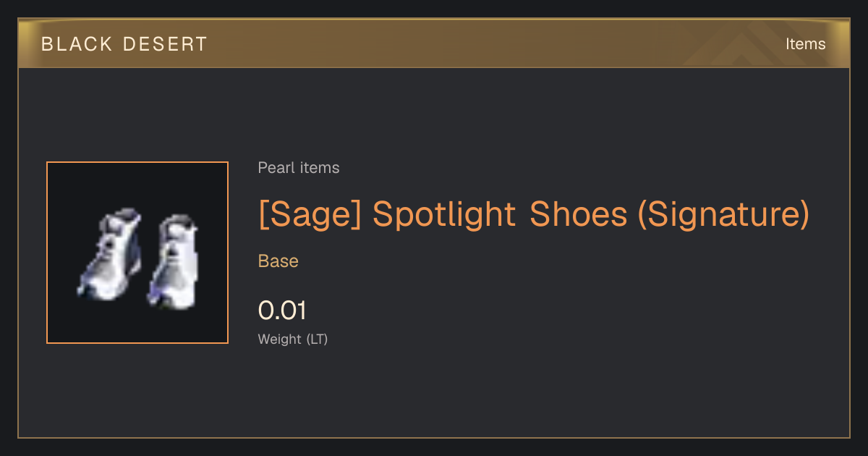
Task: Open the [Sage] Spotlight Shoes (Signature) title
Action: coord(534,214)
